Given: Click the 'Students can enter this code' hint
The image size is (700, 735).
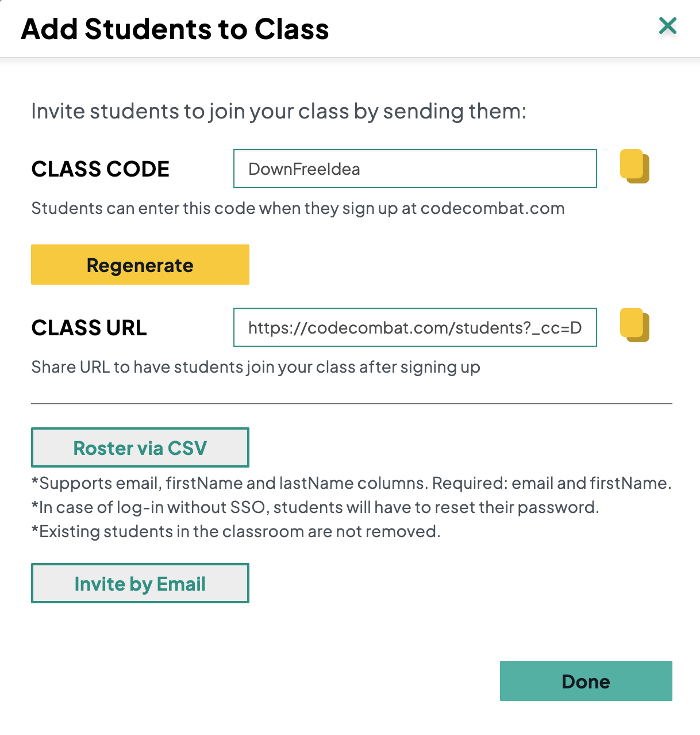Looking at the screenshot, I should click(298, 208).
